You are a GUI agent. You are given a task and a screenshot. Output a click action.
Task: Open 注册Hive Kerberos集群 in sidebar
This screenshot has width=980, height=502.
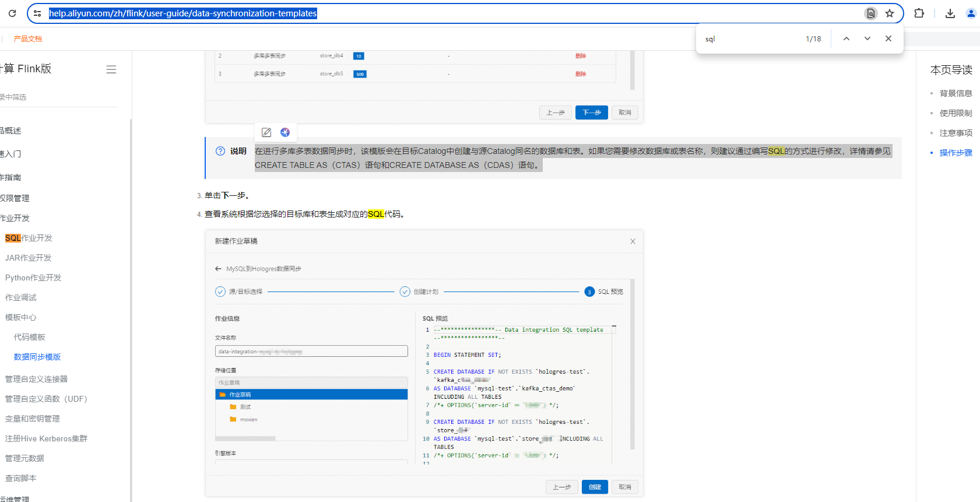[46, 438]
